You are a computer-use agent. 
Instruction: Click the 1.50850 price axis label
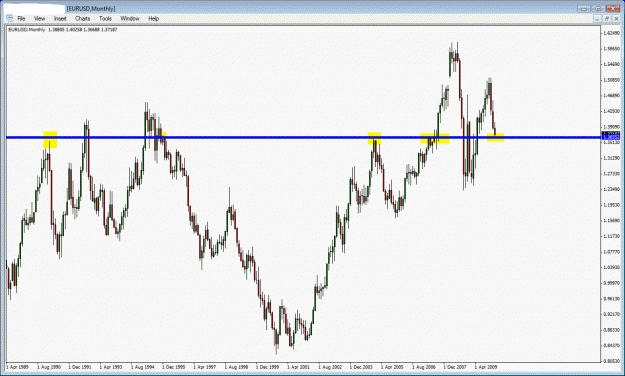coord(612,80)
